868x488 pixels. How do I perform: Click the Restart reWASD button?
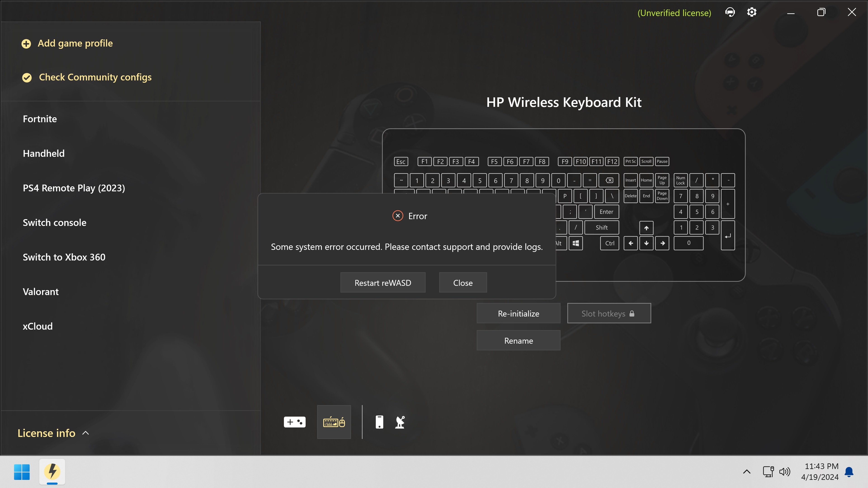tap(383, 283)
